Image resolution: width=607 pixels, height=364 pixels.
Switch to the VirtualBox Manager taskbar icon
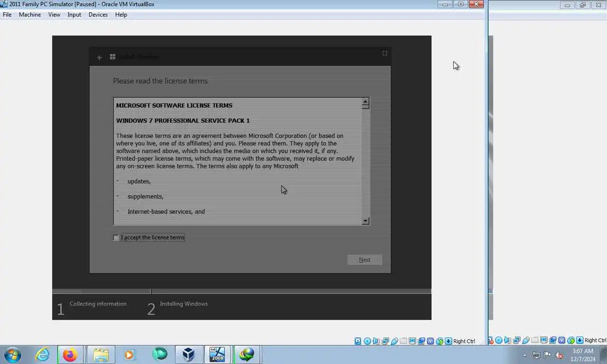point(189,355)
